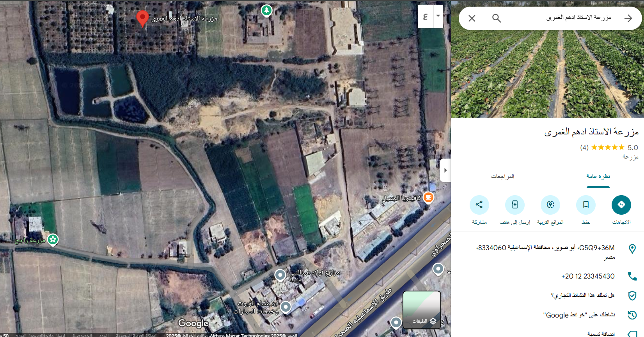This screenshot has height=337, width=644.
Task: Collapse the side panel using the arrow handle
Action: coord(445,170)
